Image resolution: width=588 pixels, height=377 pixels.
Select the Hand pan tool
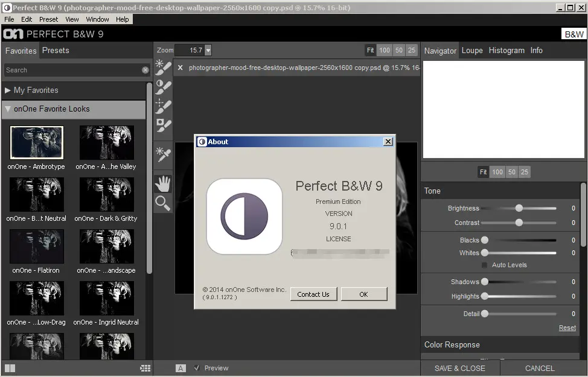click(163, 184)
